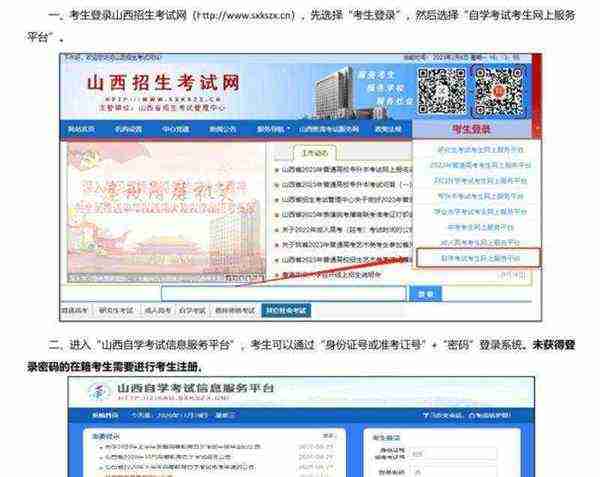Image resolution: width=600 pixels, height=477 pixels.
Task: Open the 更多 link in notices panel
Action: [328, 436]
